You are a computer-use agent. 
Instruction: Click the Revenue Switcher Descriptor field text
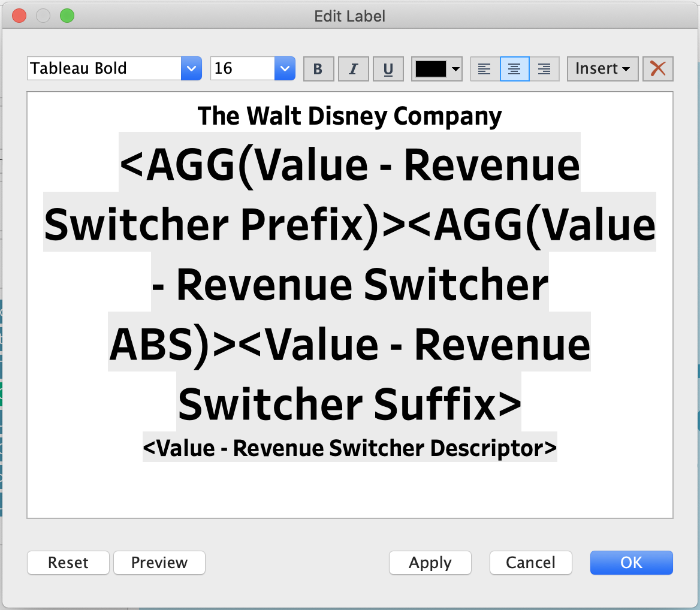[349, 448]
